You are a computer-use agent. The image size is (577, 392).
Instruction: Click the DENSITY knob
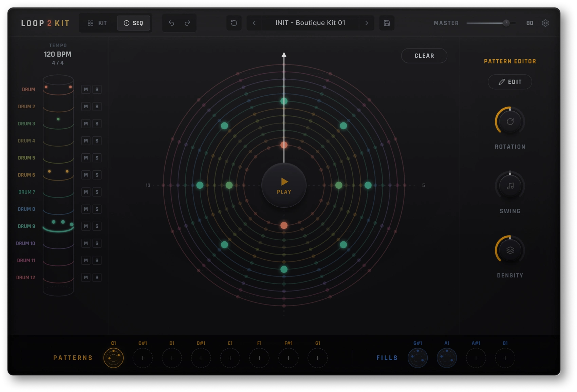[510, 250]
